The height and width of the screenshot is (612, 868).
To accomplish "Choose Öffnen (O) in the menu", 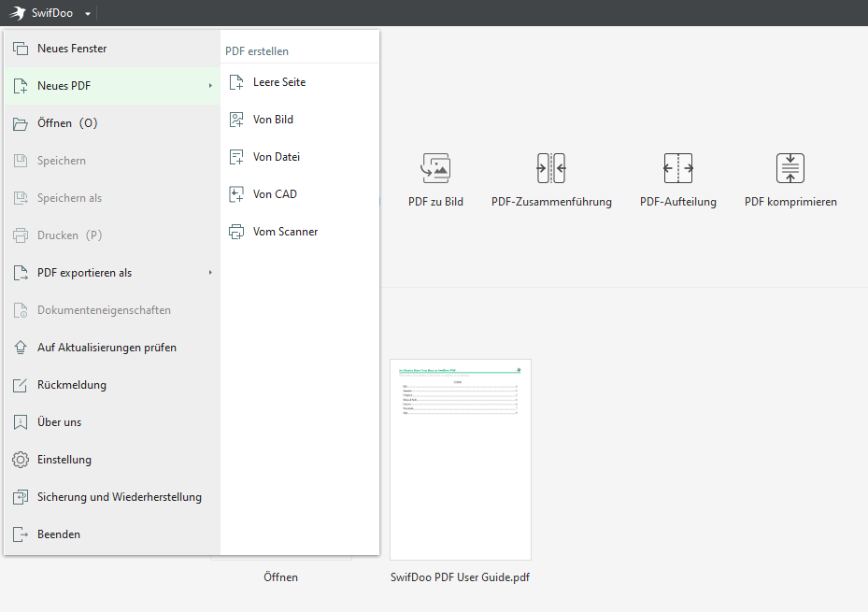I will [x=112, y=123].
